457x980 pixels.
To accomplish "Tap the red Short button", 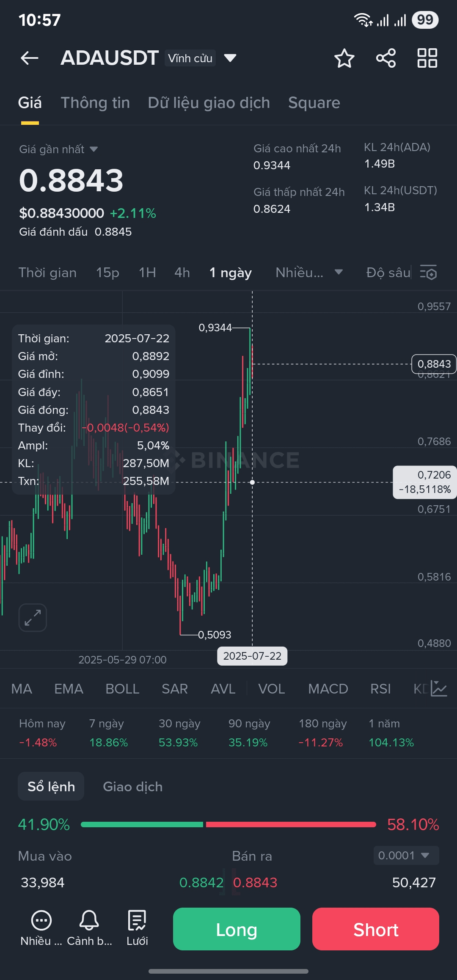I will point(376,929).
